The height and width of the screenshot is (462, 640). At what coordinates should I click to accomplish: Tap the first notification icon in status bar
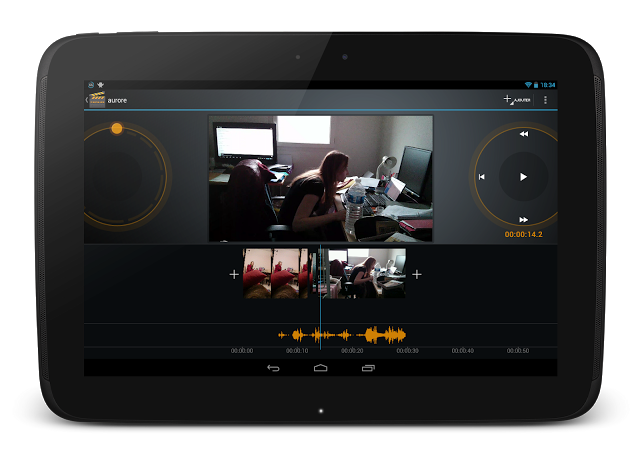pyautogui.click(x=91, y=85)
